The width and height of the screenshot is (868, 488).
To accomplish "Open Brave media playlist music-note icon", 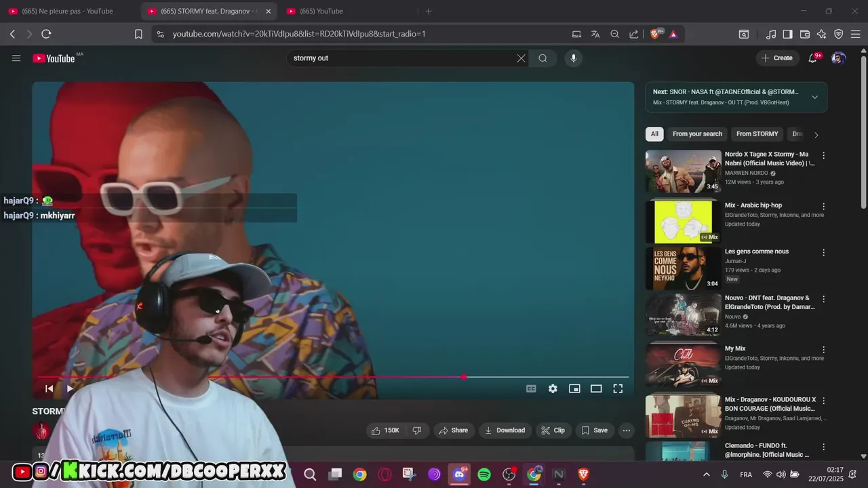I will click(x=771, y=34).
